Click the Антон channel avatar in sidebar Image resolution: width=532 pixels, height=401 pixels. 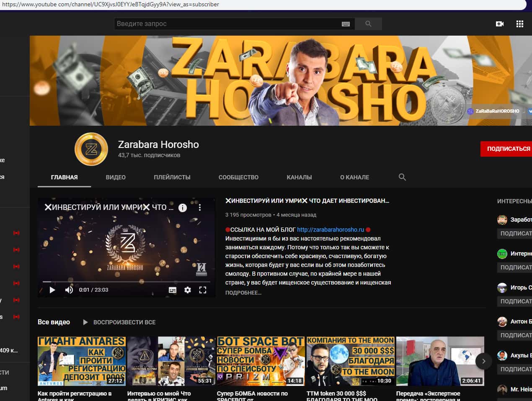[x=502, y=321]
